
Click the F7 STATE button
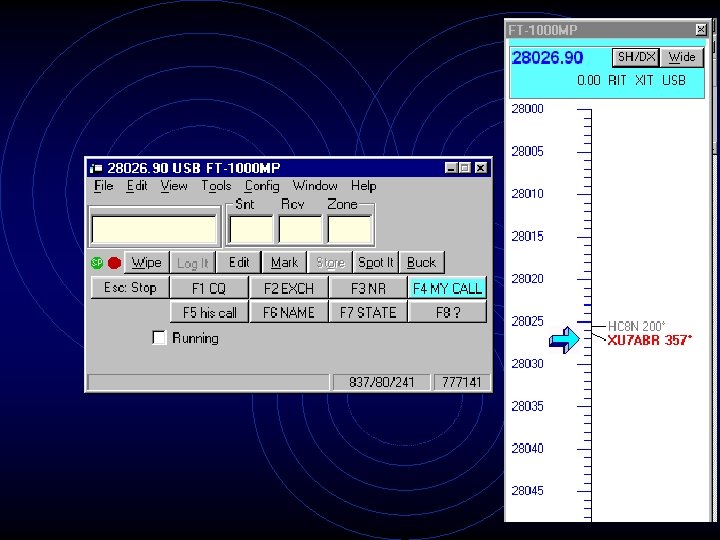[368, 312]
